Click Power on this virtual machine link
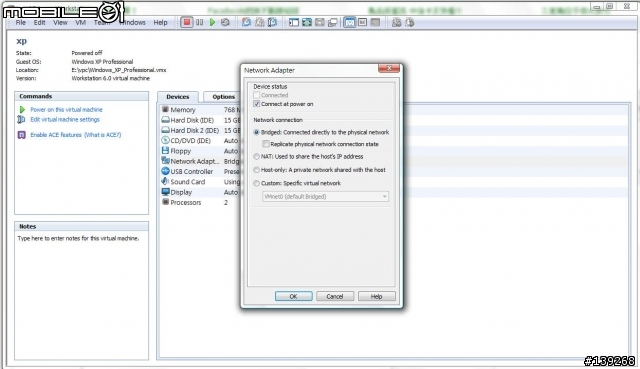This screenshot has height=369, width=640. pyautogui.click(x=66, y=109)
